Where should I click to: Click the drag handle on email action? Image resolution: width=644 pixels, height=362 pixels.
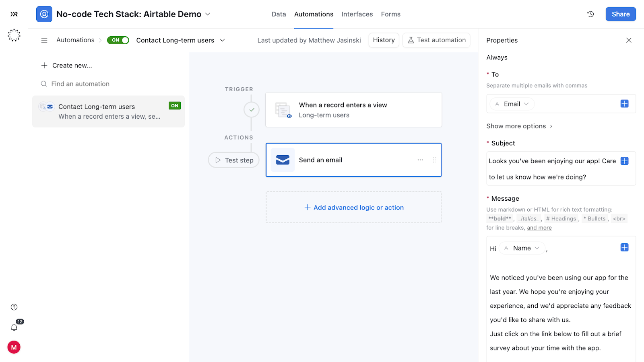pyautogui.click(x=435, y=160)
